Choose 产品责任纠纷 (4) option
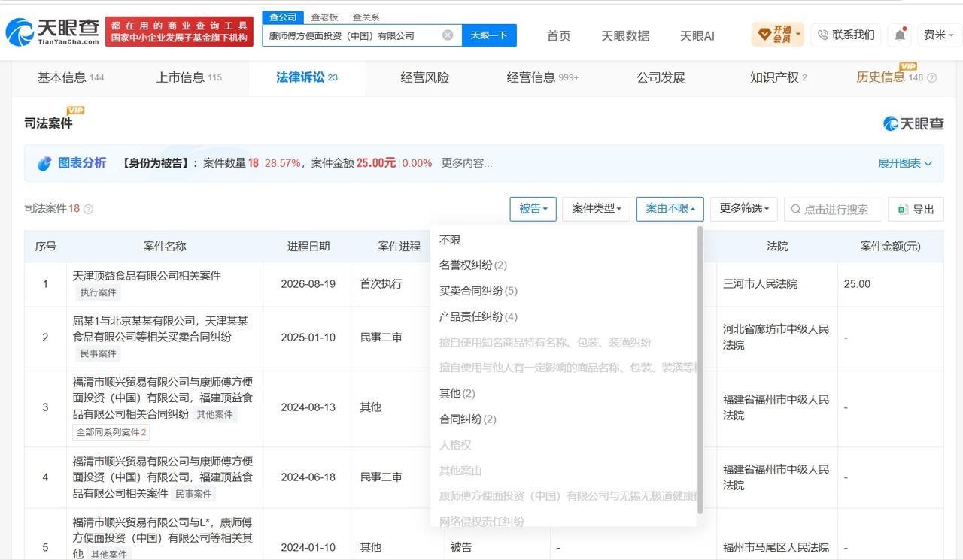Screen dimensions: 963x560 click(564, 316)
